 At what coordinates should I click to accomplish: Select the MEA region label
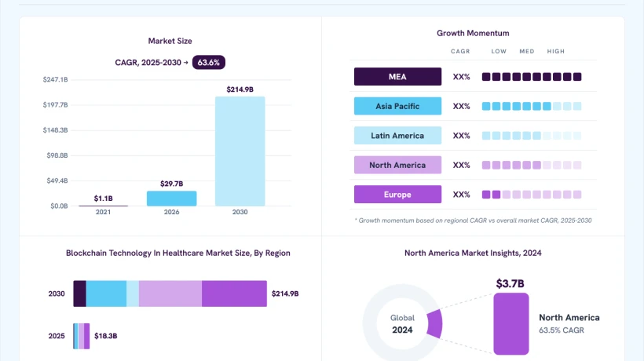397,77
